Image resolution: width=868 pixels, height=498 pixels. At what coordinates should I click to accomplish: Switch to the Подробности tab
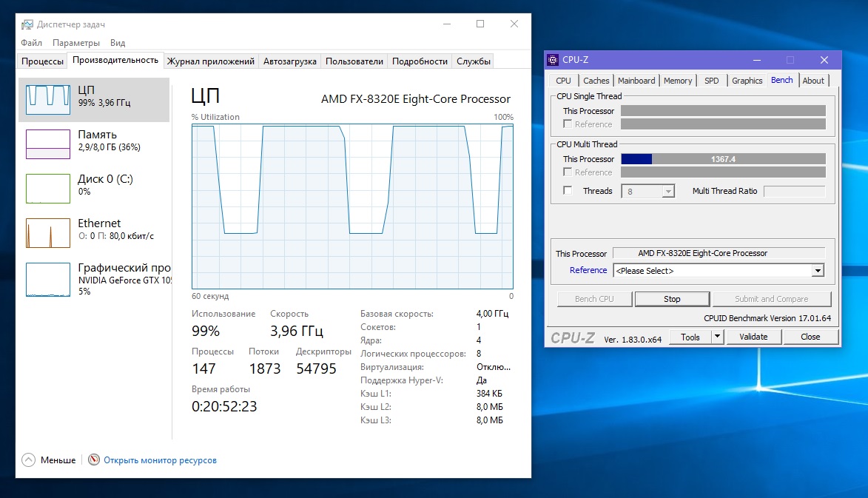[x=420, y=61]
